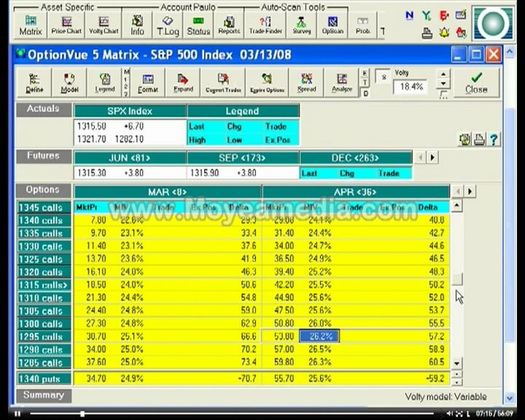Viewport: 525px width, 420px height.
Task: Click the green check Close button
Action: [476, 82]
